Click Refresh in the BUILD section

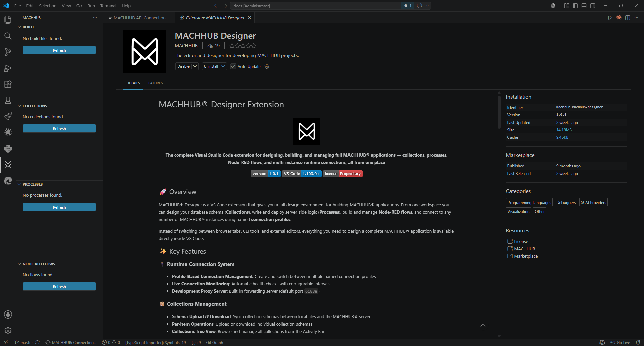point(59,50)
